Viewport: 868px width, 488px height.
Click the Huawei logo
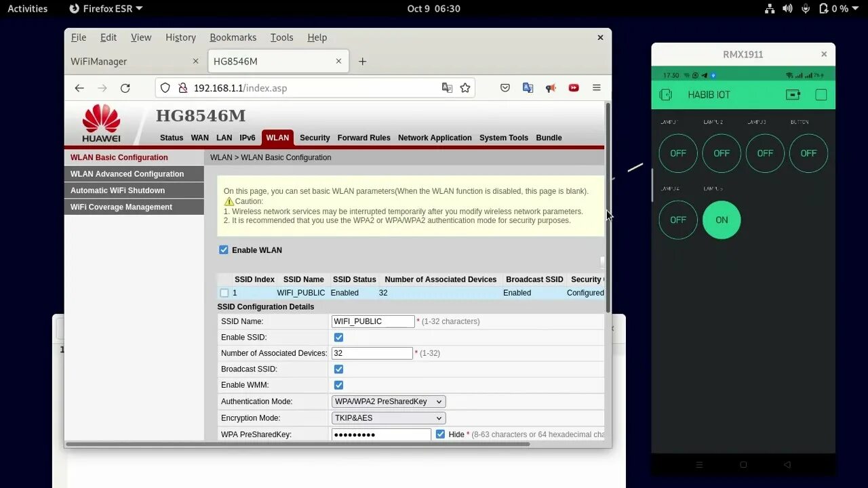tap(101, 123)
